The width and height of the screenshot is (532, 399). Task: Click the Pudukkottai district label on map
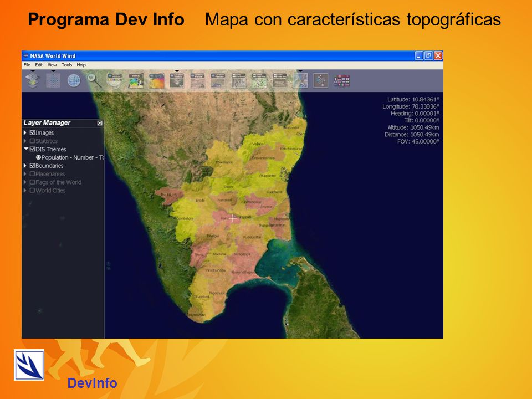point(252,237)
